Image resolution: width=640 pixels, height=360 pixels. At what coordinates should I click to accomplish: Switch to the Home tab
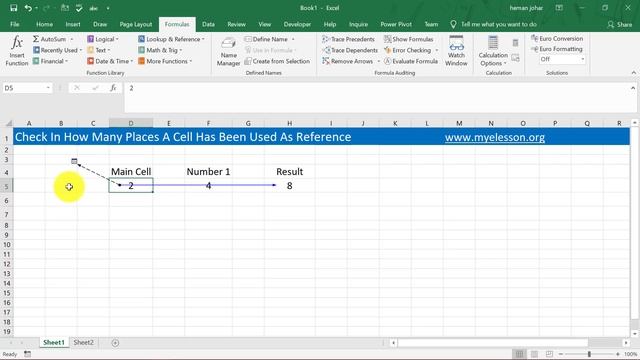coord(44,24)
